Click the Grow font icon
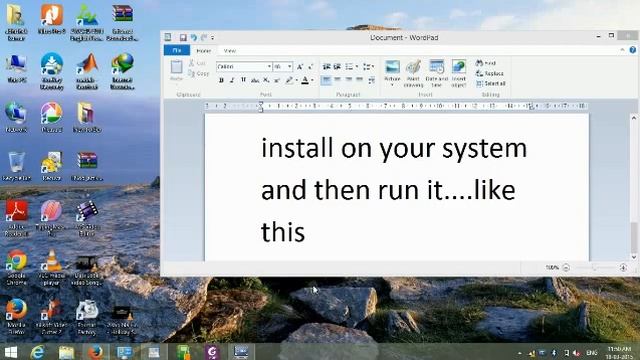This screenshot has height=360, width=640. (x=300, y=67)
